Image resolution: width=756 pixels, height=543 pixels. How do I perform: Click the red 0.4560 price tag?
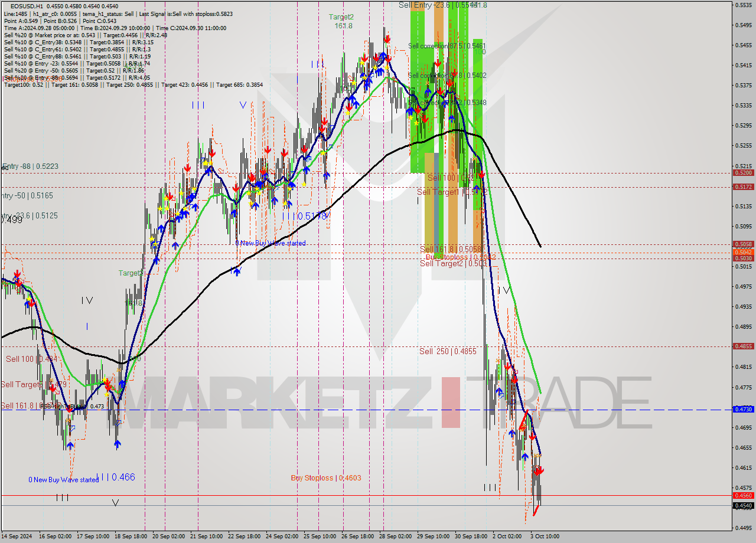tap(743, 496)
